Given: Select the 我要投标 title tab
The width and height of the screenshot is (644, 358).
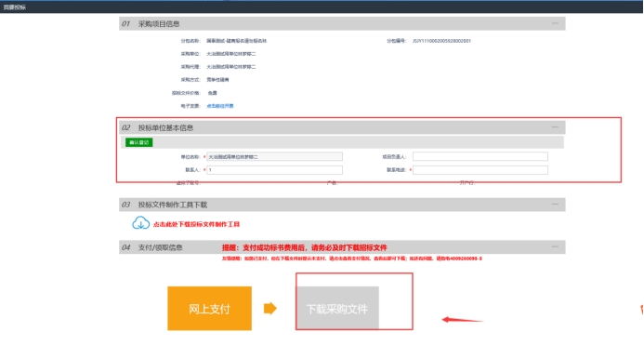Looking at the screenshot, I should pos(14,7).
